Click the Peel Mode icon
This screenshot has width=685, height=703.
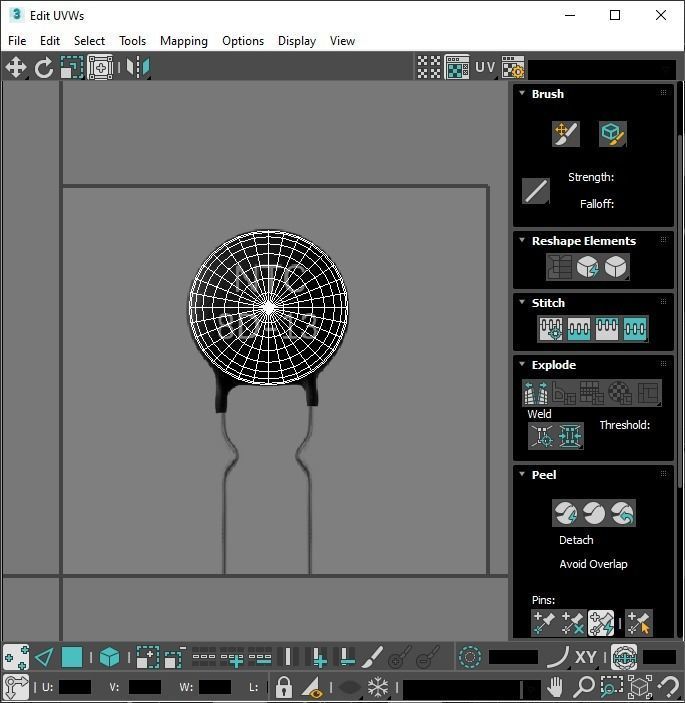tap(594, 513)
